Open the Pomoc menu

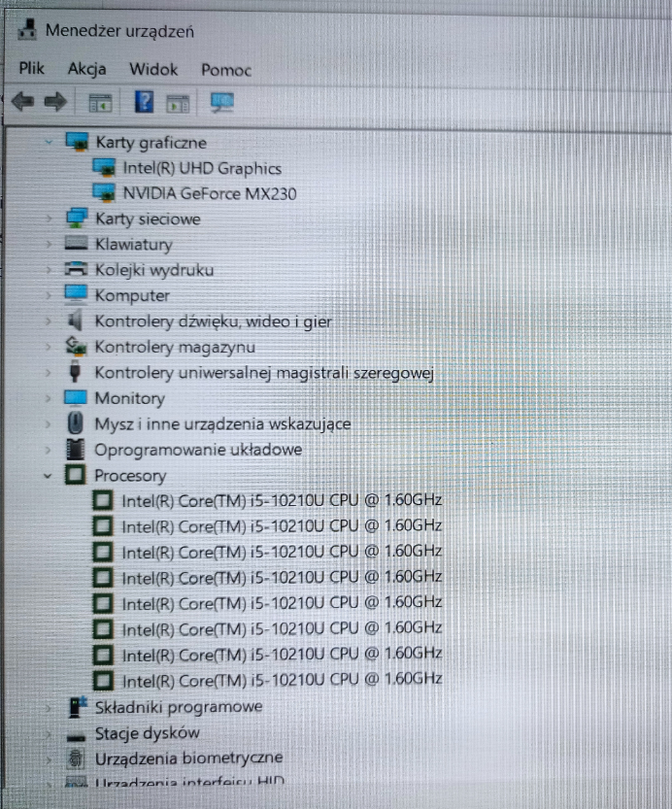click(226, 70)
